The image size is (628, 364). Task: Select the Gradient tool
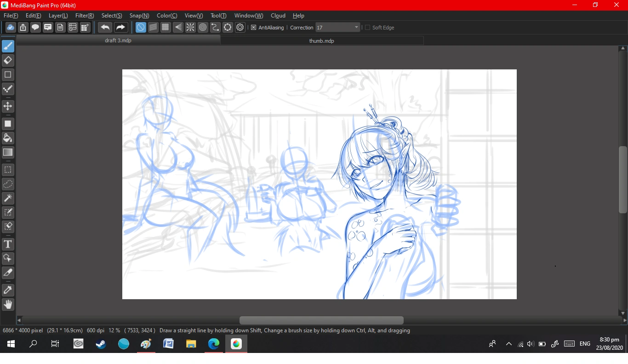pyautogui.click(x=8, y=152)
